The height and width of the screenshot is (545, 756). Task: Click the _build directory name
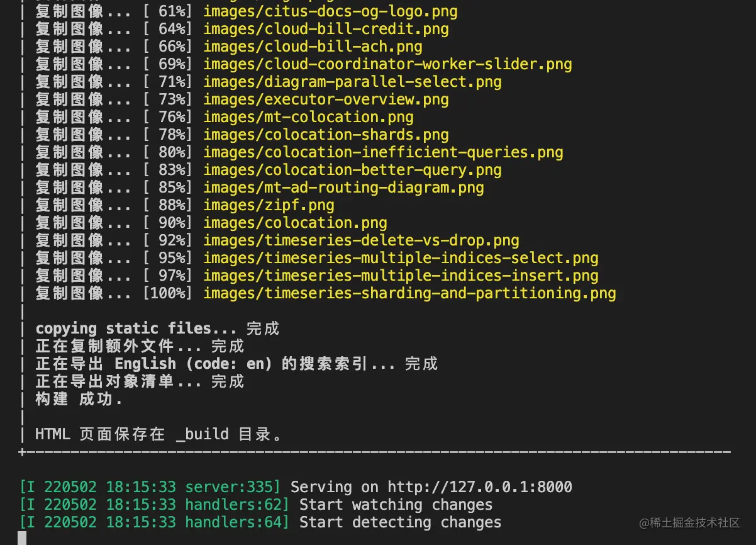point(203,434)
